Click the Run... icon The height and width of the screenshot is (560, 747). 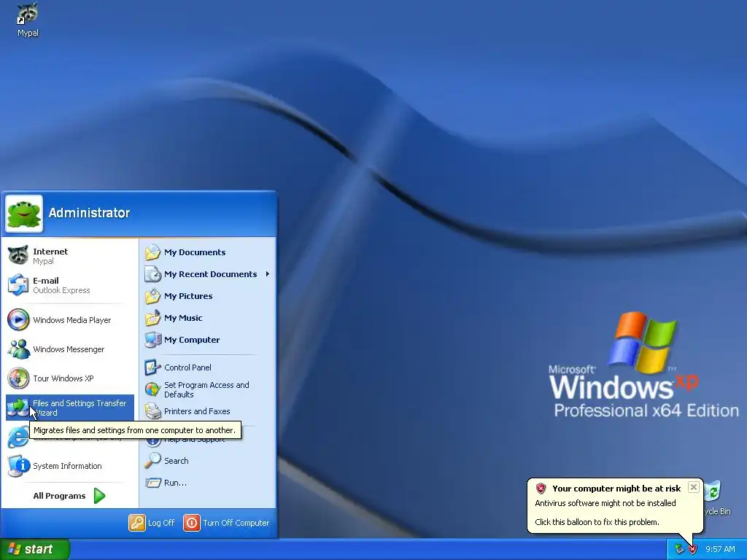[153, 483]
